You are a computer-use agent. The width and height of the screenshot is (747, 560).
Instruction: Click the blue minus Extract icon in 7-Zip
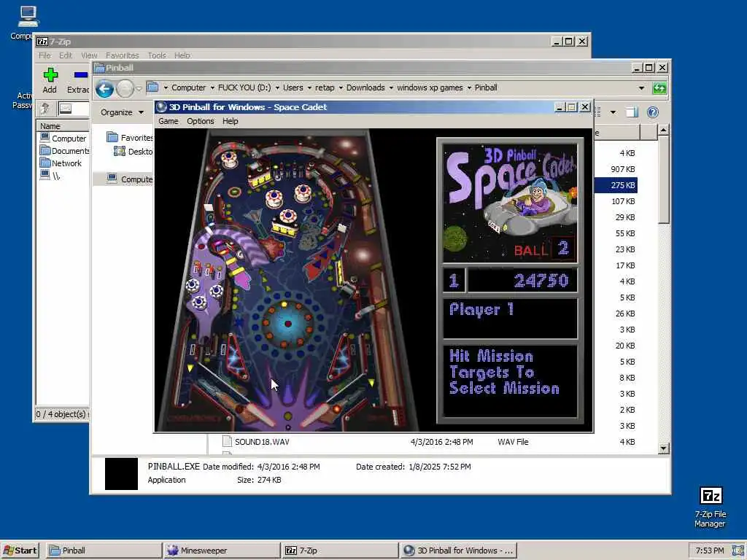[x=81, y=75]
